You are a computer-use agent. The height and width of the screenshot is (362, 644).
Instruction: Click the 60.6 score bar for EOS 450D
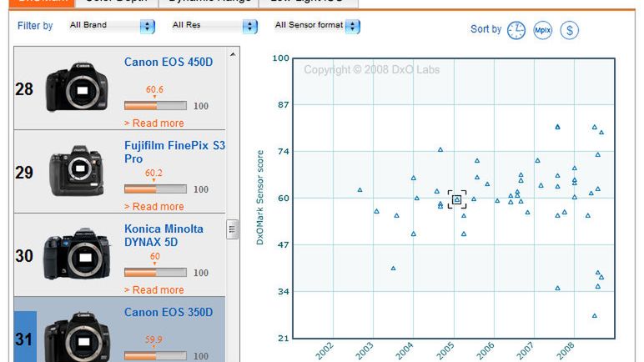tap(155, 106)
